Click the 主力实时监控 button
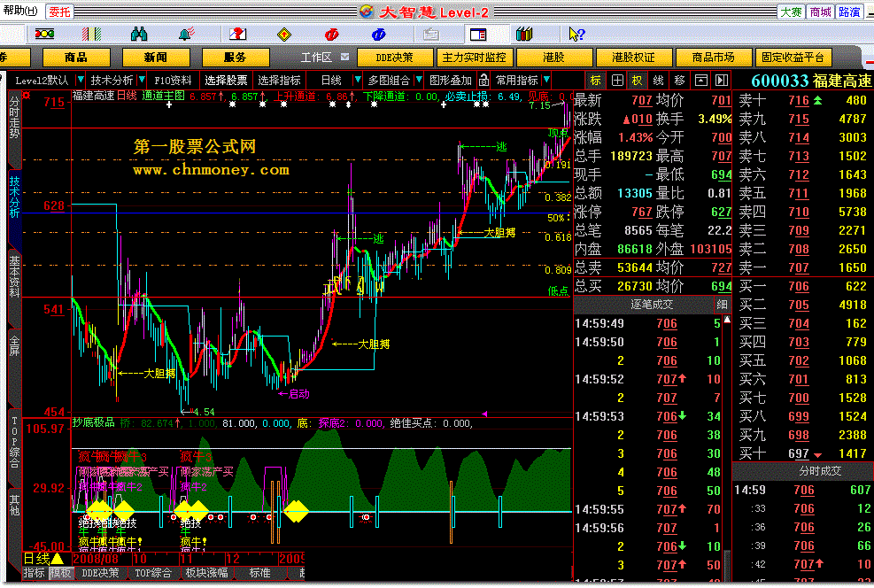The image size is (874, 588). click(475, 58)
